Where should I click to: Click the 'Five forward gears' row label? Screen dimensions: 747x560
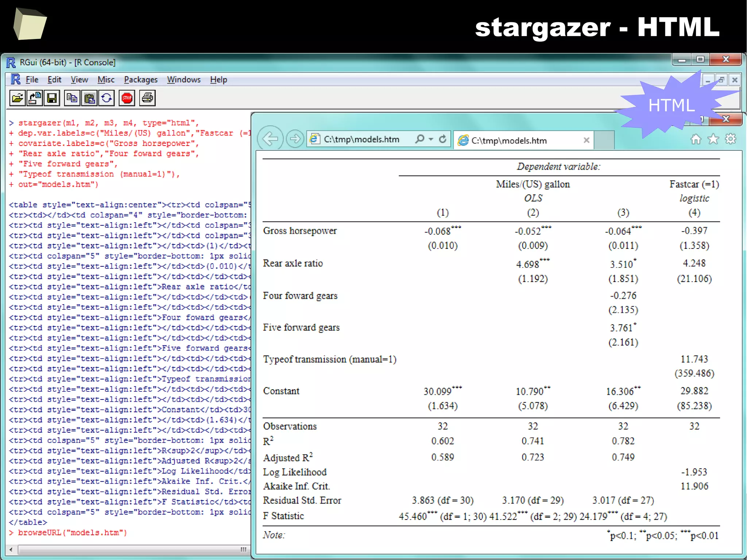coord(301,328)
